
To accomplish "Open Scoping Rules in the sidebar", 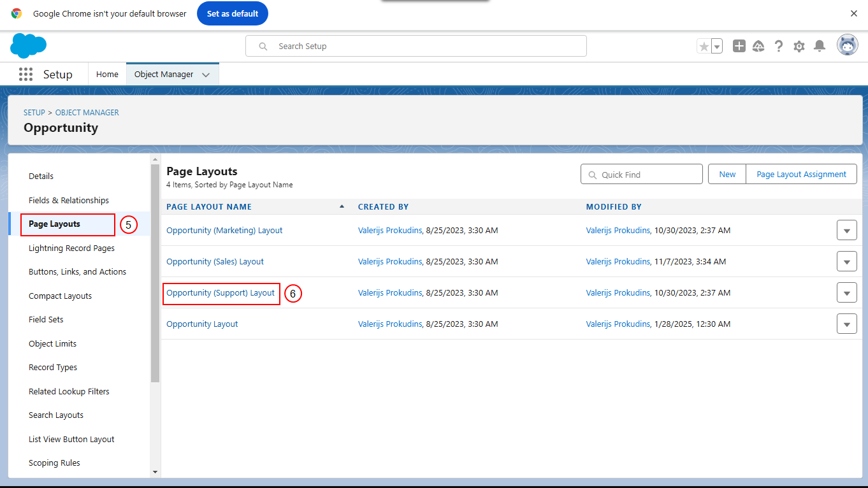I will point(54,463).
